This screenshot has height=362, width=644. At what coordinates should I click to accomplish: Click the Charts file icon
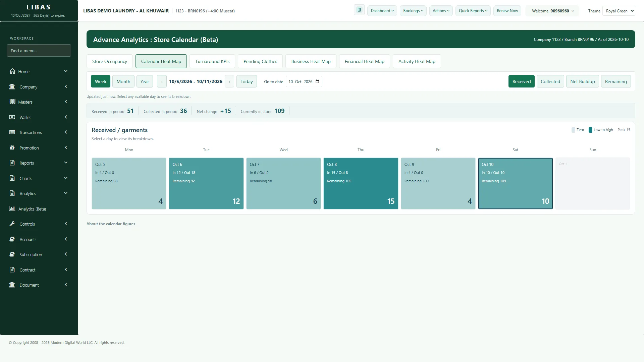pyautogui.click(x=12, y=178)
